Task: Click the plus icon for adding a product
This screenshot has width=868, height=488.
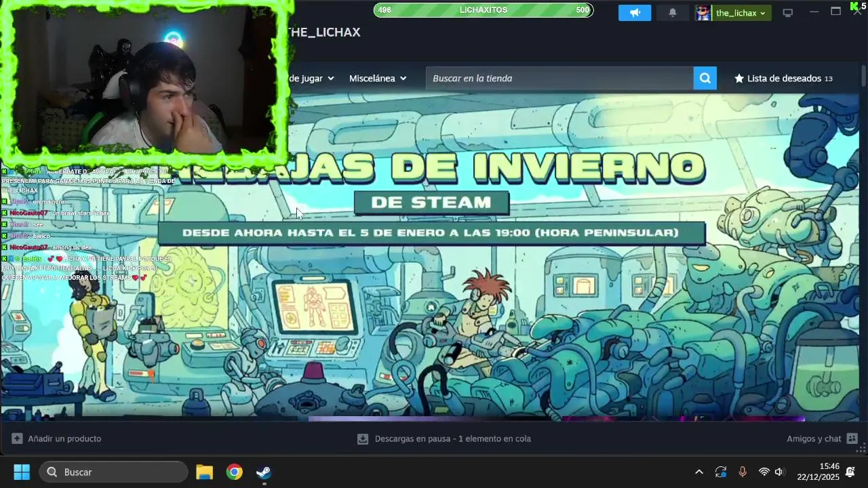Action: tap(17, 439)
